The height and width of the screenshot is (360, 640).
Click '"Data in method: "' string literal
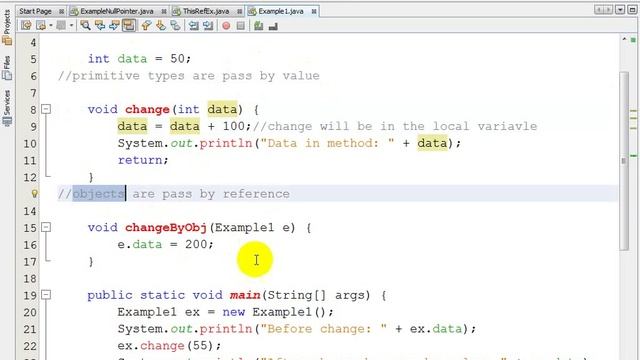(327, 143)
